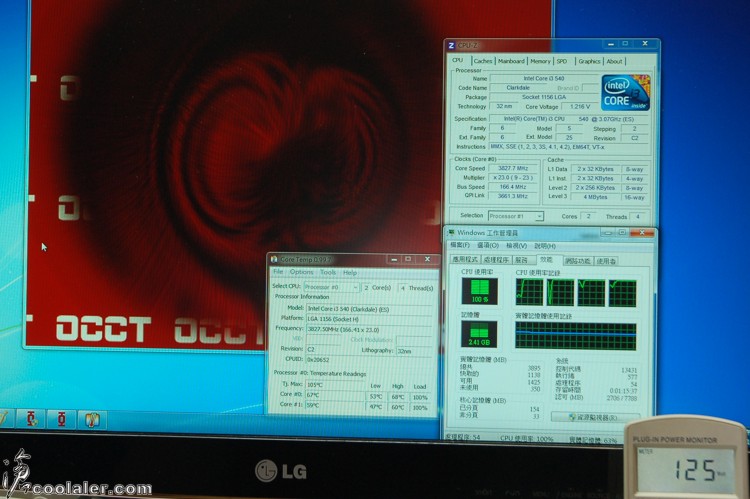
Task: Minimize the Core Temp window
Action: [x=394, y=259]
